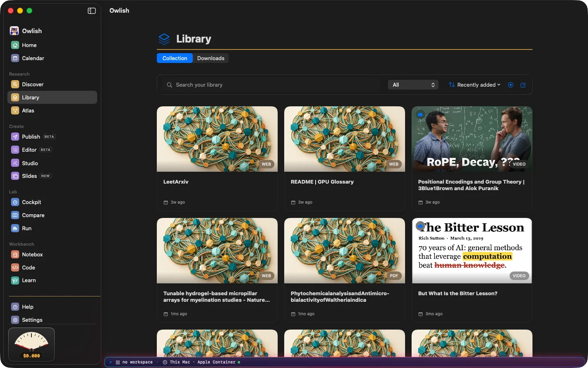
Task: Open the Code workbench
Action: (52, 267)
